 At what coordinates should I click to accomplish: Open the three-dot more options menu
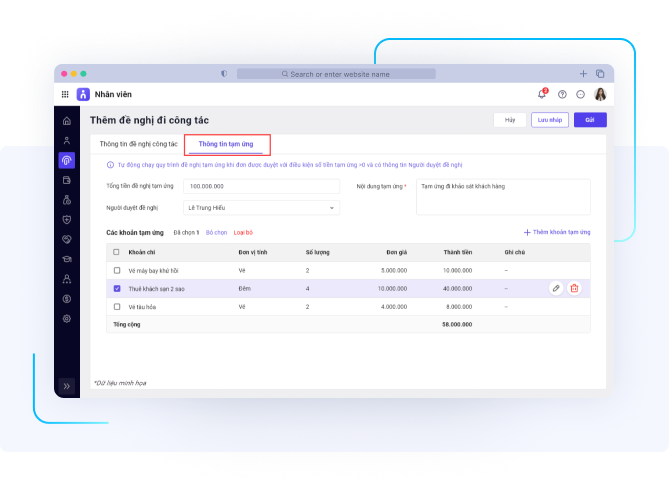point(581,94)
